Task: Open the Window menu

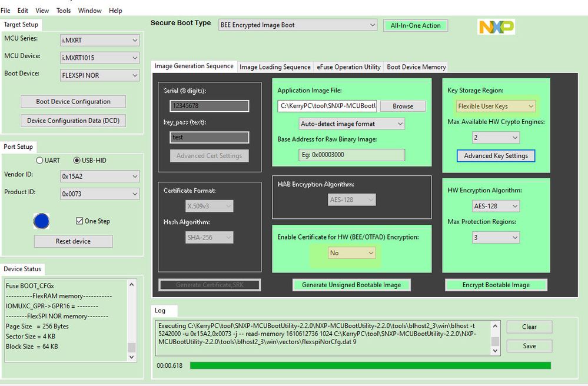Action: [x=89, y=11]
